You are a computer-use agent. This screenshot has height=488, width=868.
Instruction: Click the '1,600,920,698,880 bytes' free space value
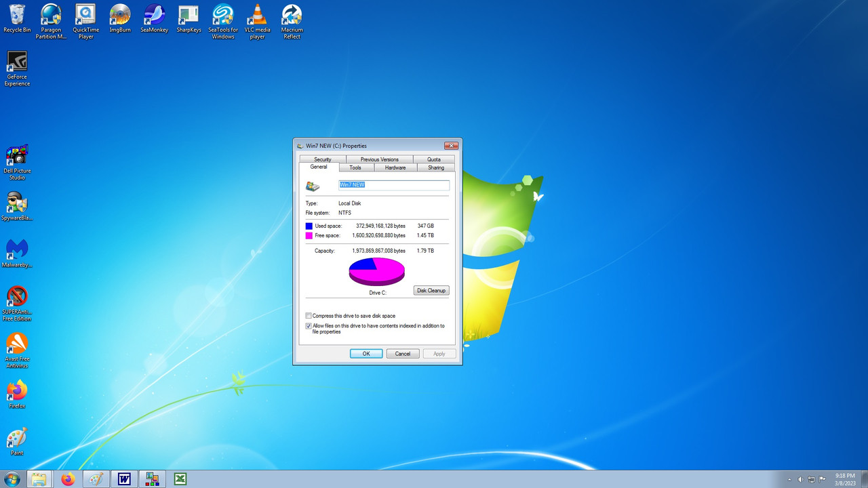378,235
